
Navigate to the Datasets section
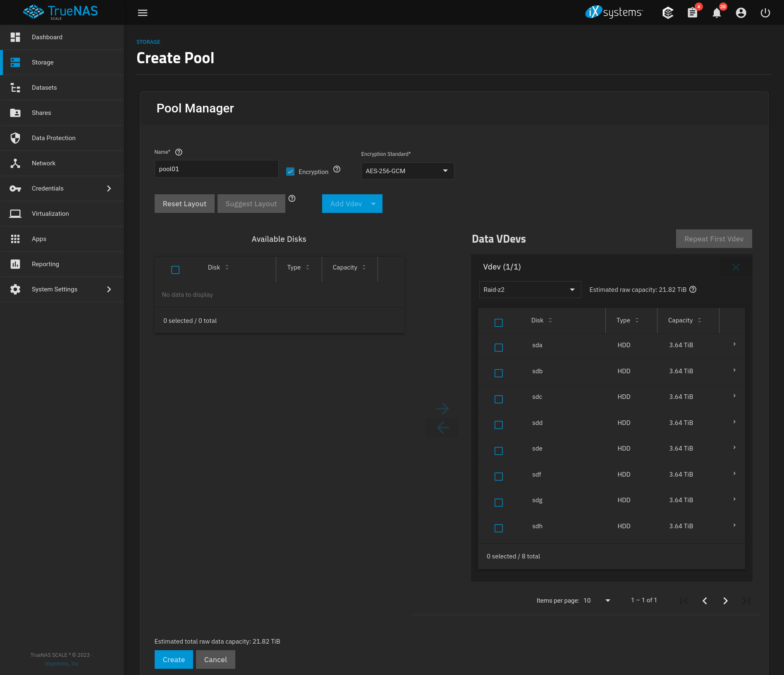tap(44, 87)
